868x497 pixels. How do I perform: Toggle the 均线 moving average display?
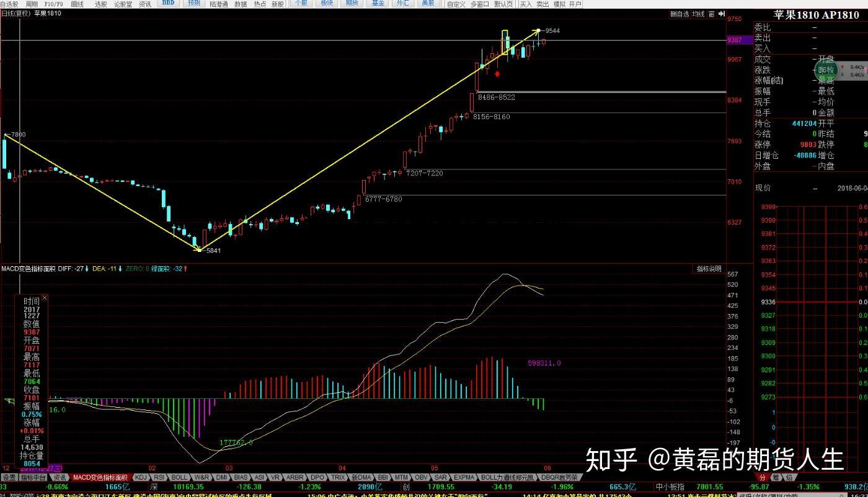pos(699,14)
